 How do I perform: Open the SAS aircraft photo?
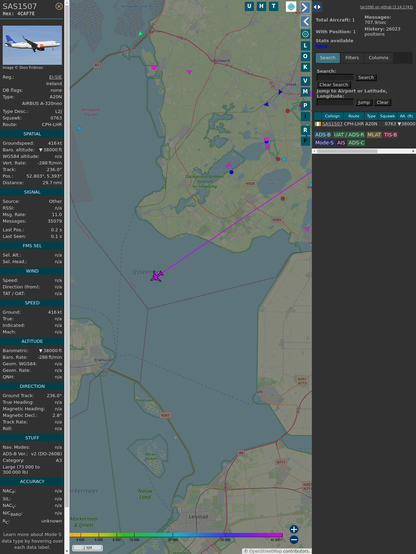click(32, 45)
